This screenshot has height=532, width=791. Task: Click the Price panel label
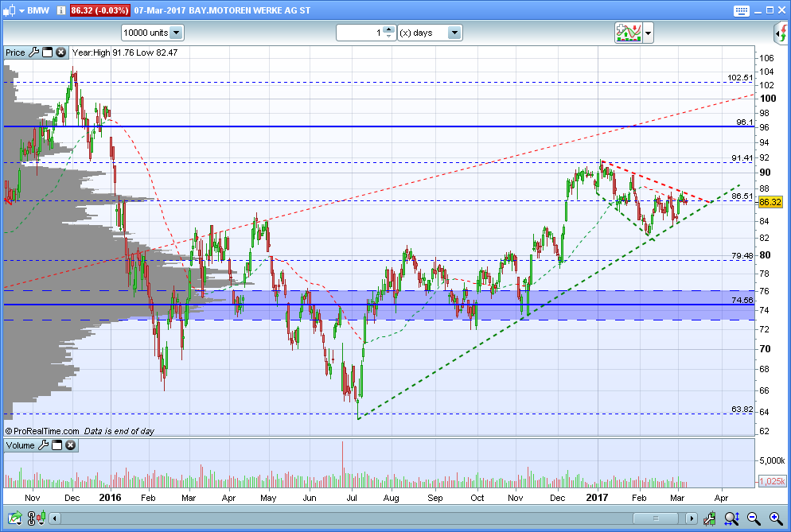point(15,52)
